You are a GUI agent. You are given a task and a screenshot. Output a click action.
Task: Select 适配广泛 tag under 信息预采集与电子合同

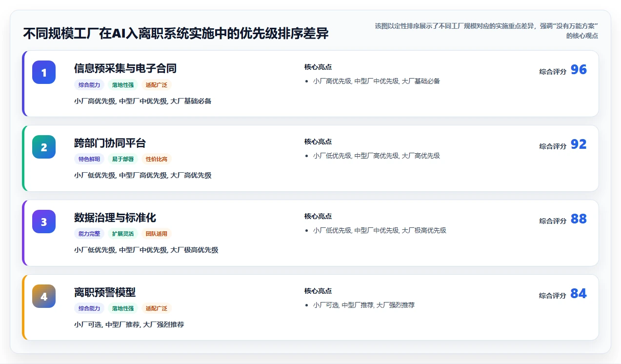pos(157,85)
